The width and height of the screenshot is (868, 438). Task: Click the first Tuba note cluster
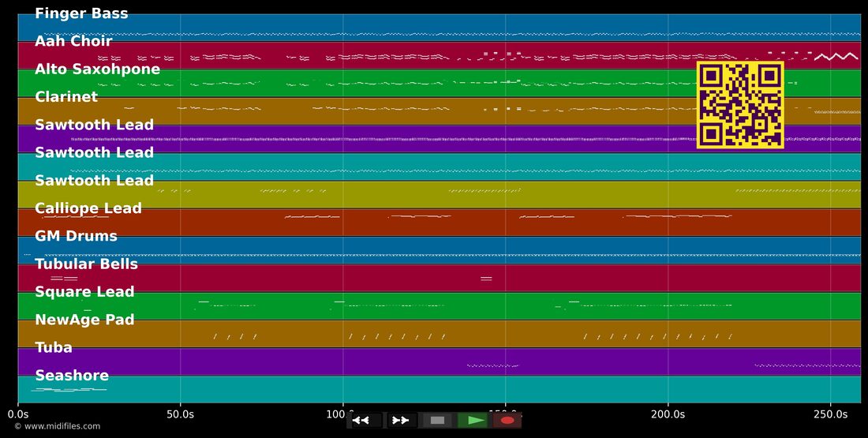[x=492, y=365]
